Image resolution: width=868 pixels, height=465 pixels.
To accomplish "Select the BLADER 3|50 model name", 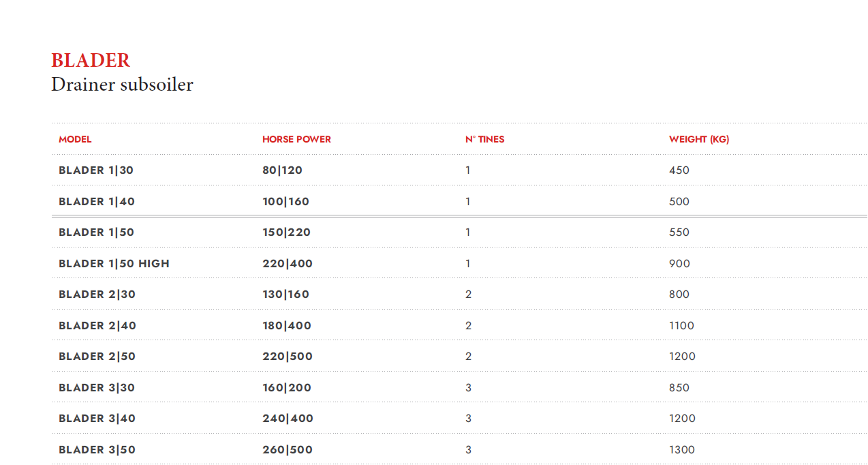I will (97, 450).
